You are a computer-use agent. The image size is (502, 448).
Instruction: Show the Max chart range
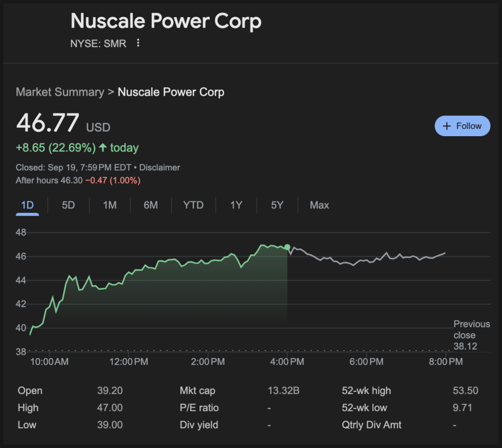click(x=319, y=205)
